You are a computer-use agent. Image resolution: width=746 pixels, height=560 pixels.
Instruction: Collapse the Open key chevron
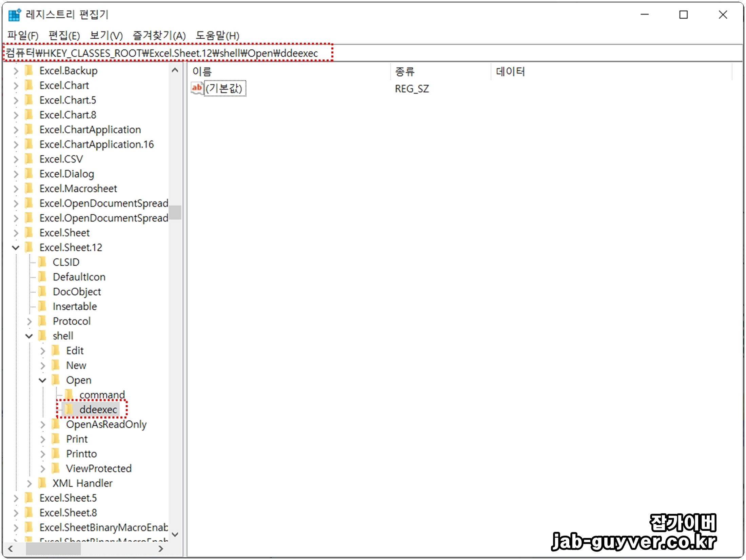click(x=42, y=380)
